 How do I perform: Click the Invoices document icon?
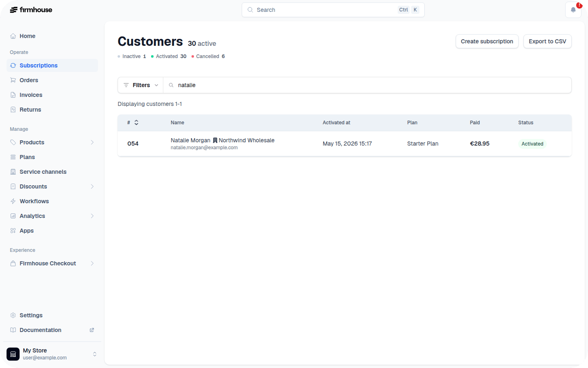(13, 95)
